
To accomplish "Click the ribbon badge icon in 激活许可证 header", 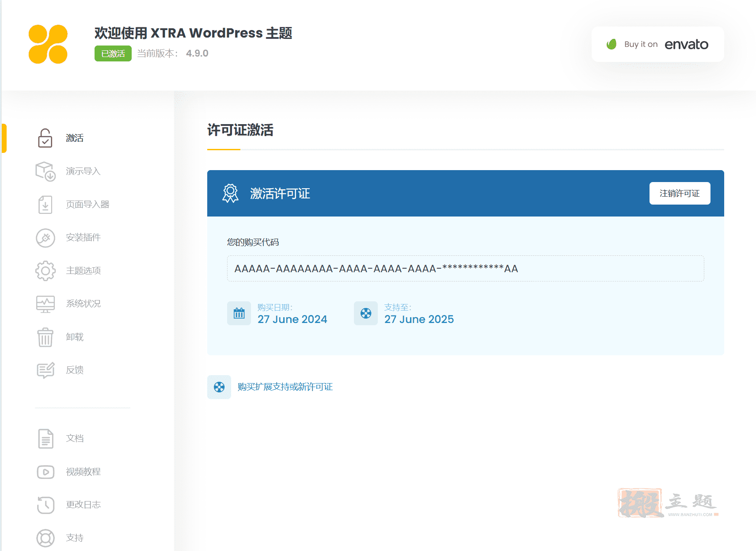I will 230,194.
